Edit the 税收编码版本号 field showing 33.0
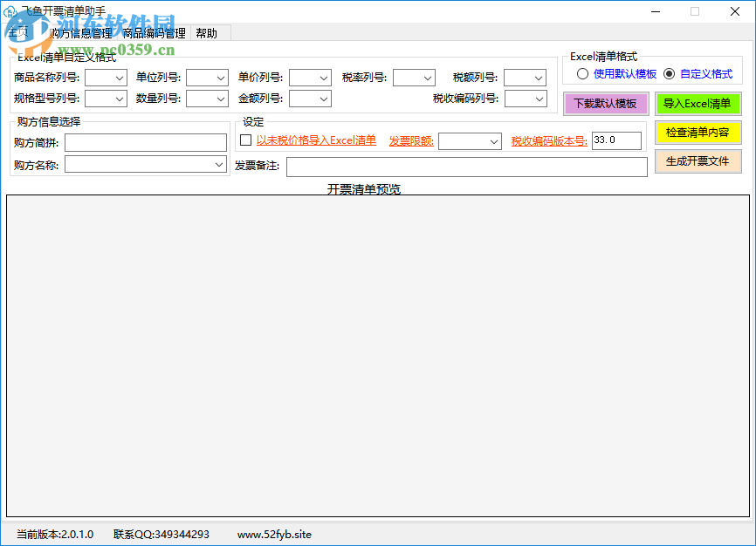756x546 pixels. 616,140
